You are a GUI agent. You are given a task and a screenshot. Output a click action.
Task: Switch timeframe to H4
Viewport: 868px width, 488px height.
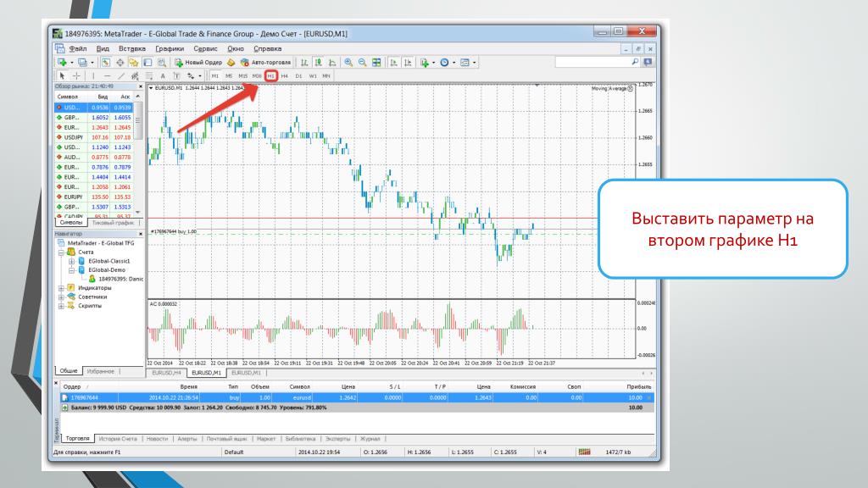285,75
